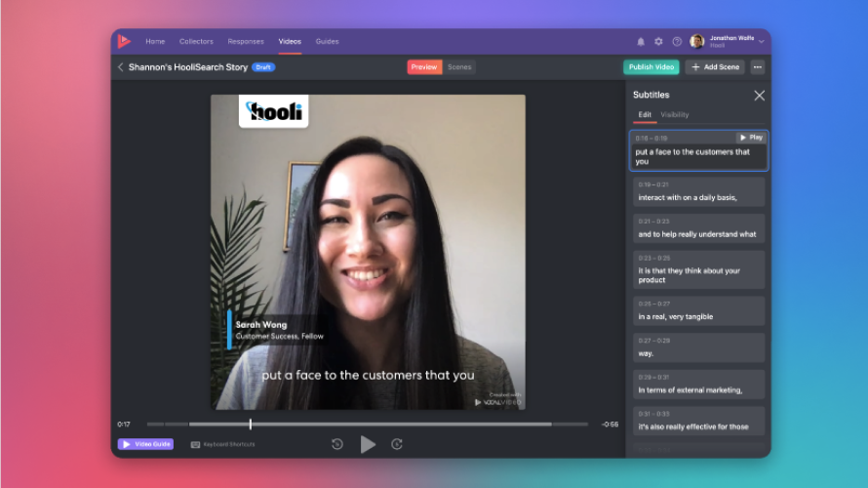Select the subtitle 'way.'

698,347
